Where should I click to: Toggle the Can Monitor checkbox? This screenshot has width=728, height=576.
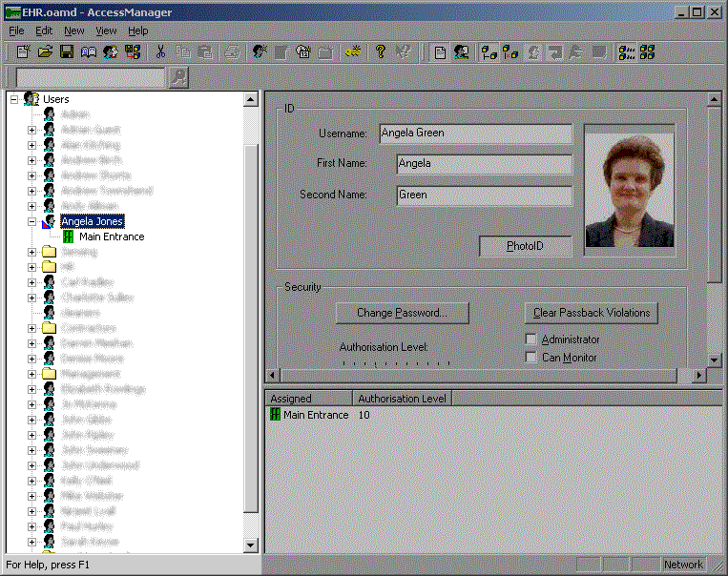(531, 358)
